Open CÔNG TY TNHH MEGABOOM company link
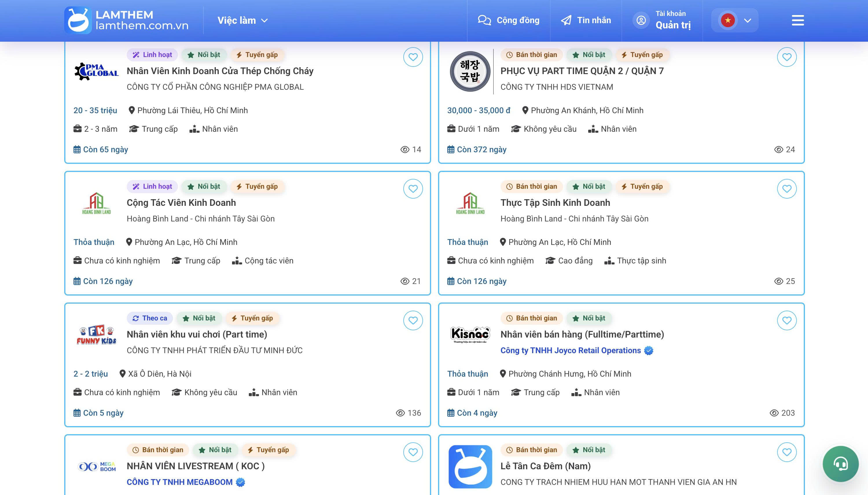The height and width of the screenshot is (495, 868). click(x=179, y=482)
